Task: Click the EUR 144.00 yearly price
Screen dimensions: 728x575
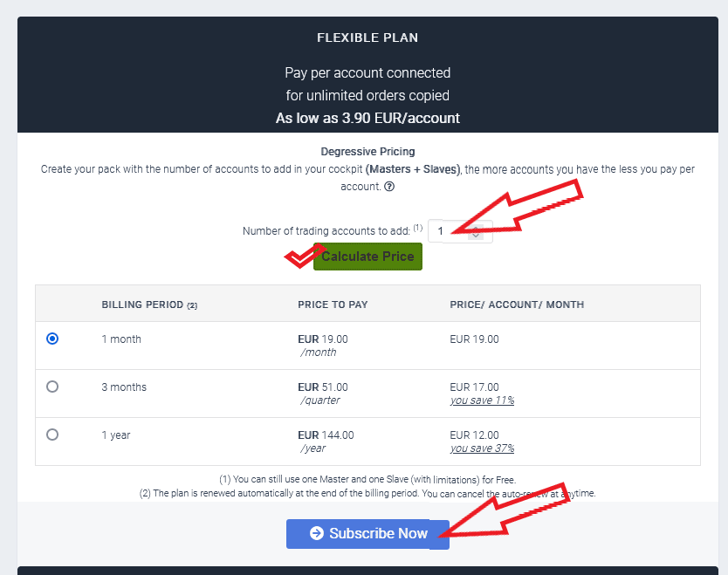Action: (x=326, y=435)
